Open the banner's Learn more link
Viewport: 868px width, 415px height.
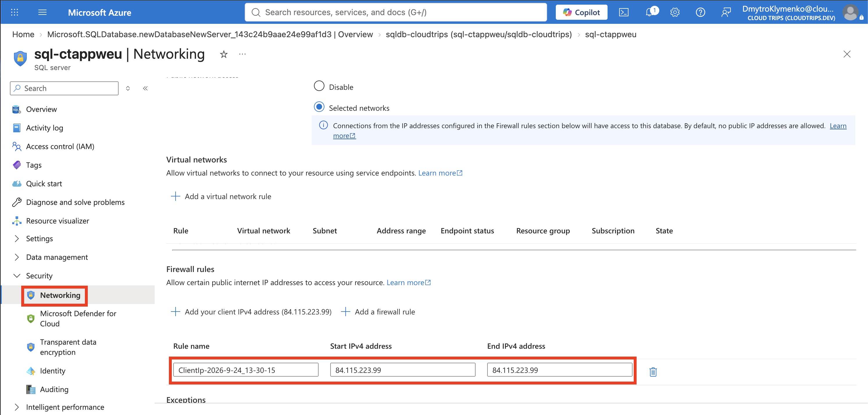coord(838,126)
